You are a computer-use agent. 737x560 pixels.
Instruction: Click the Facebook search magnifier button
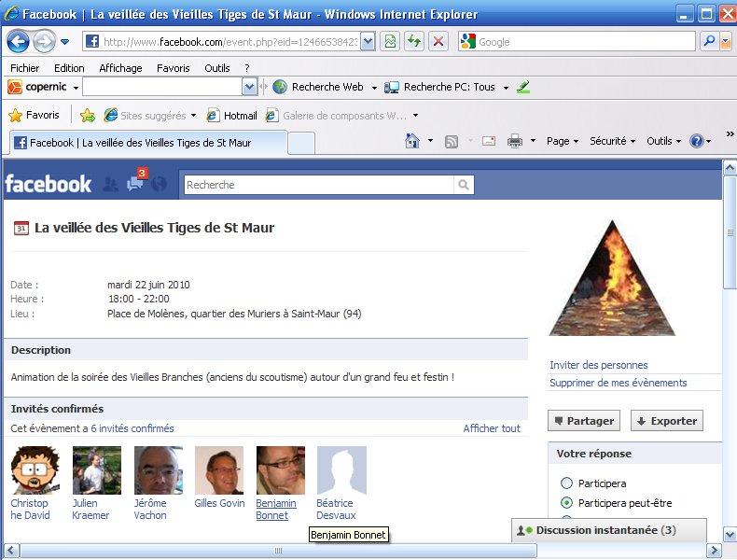tap(464, 185)
